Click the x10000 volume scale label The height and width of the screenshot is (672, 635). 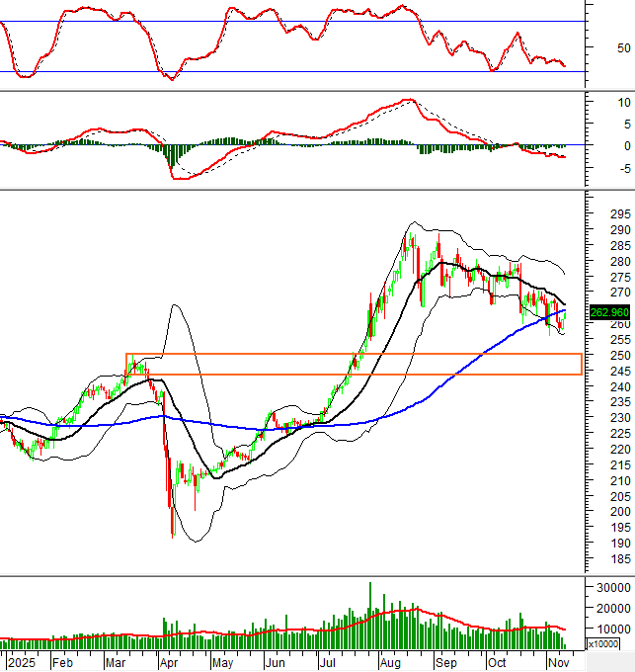coord(603,644)
